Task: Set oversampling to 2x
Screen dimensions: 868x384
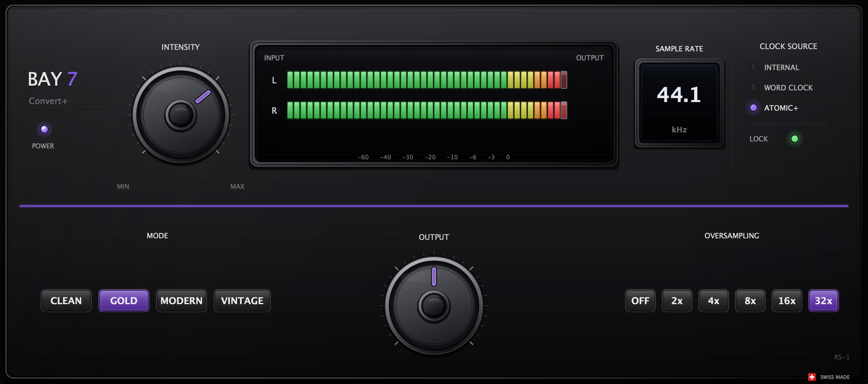Action: 677,301
